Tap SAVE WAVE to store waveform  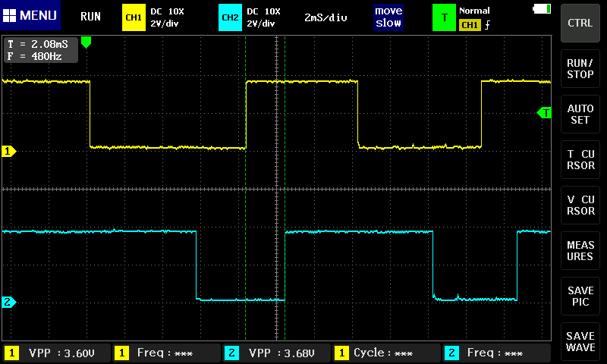pos(580,341)
